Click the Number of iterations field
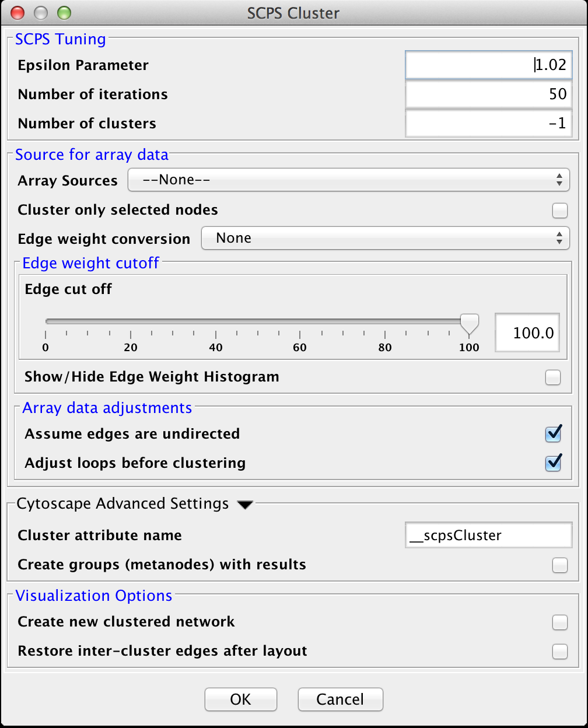This screenshot has width=588, height=728. tap(488, 94)
